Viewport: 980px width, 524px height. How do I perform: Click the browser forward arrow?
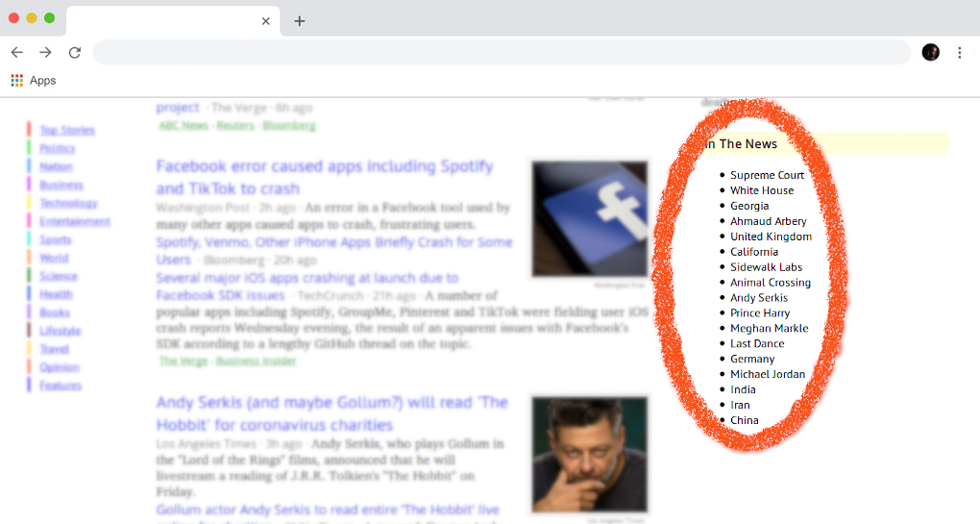(x=45, y=52)
